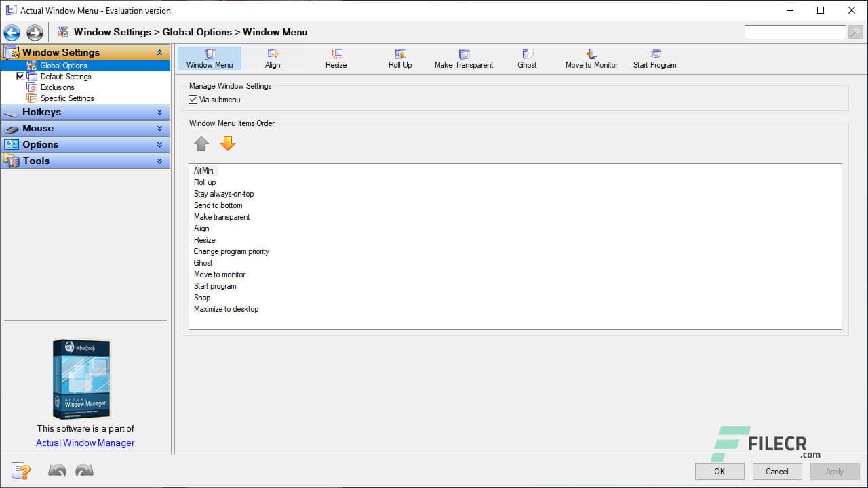Click the Cancel button
Image resolution: width=868 pixels, height=488 pixels.
(x=776, y=471)
